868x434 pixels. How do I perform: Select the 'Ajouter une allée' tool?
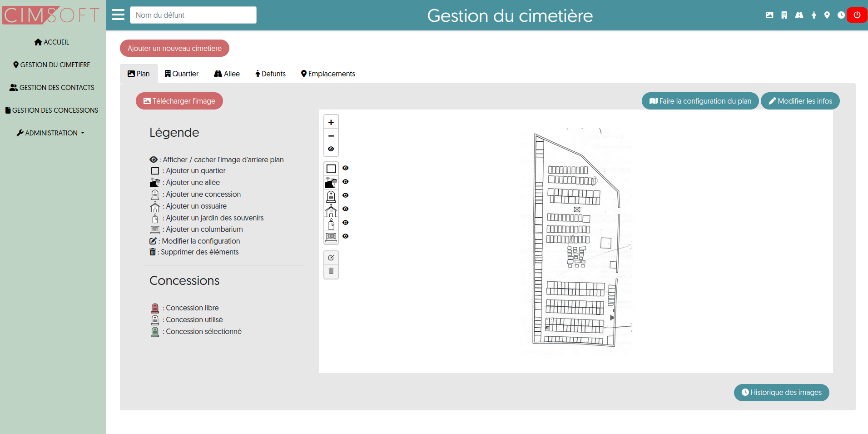pyautogui.click(x=331, y=182)
